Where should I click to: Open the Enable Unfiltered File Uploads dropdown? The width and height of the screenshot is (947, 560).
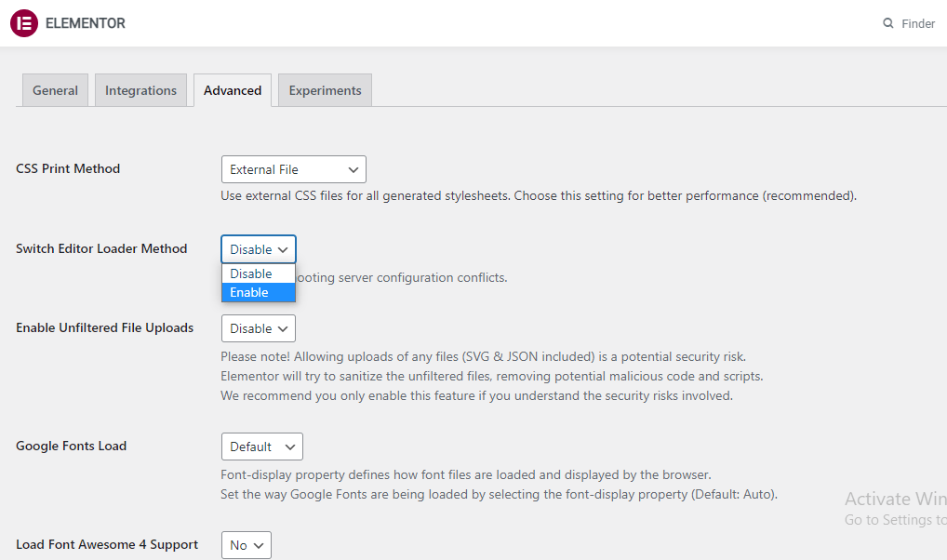[x=258, y=328]
